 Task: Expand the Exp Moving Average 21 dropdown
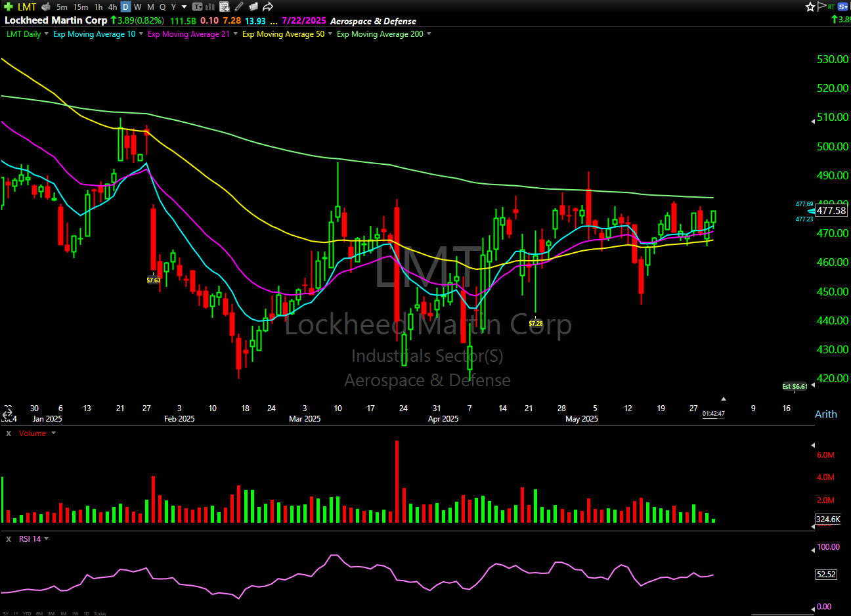[x=235, y=34]
